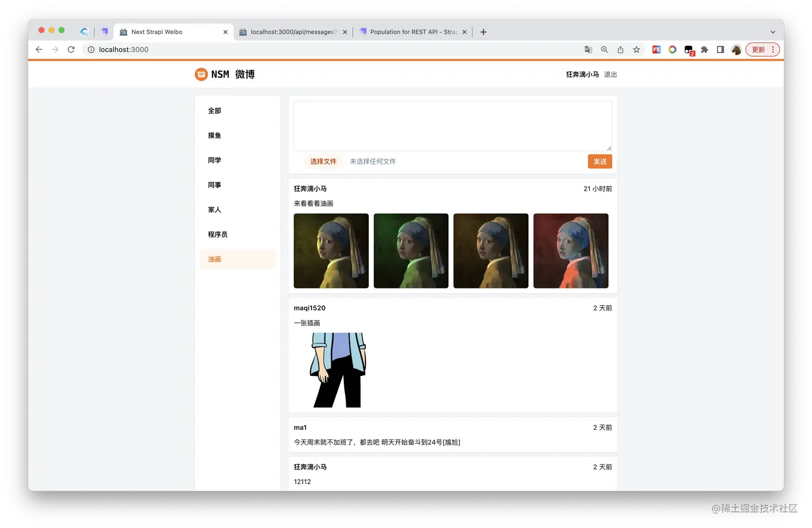Switch to the Population for REST API tab

pos(414,32)
